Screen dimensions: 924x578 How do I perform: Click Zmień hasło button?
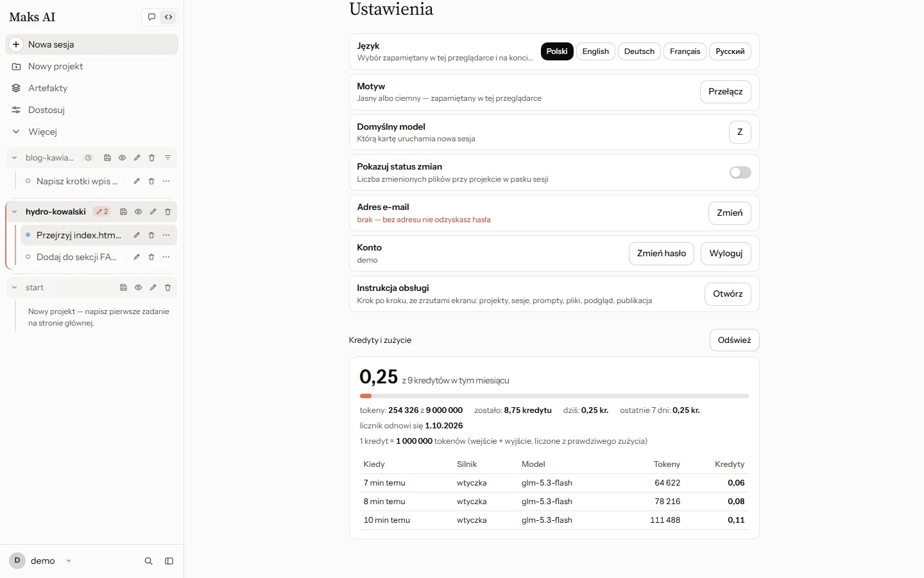click(x=662, y=254)
